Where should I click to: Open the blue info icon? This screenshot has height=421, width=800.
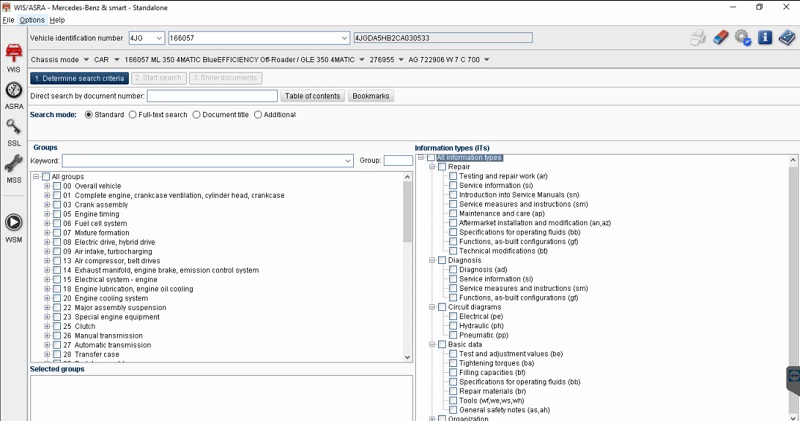tap(765, 38)
